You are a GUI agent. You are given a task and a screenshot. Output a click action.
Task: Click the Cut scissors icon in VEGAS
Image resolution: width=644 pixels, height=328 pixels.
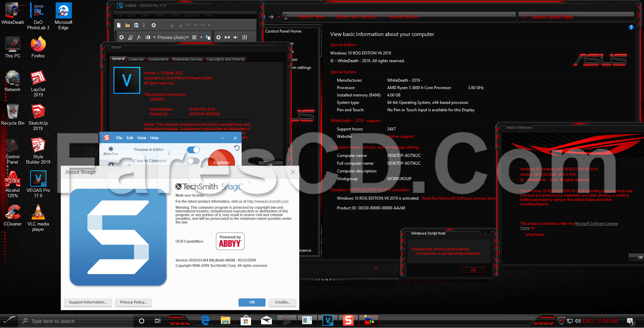(162, 25)
